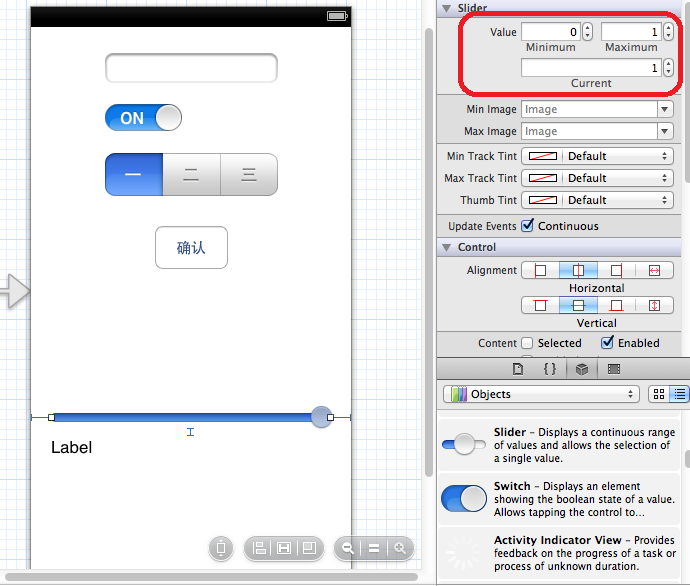
Task: Click the slider thumb knob in view
Action: tap(321, 417)
